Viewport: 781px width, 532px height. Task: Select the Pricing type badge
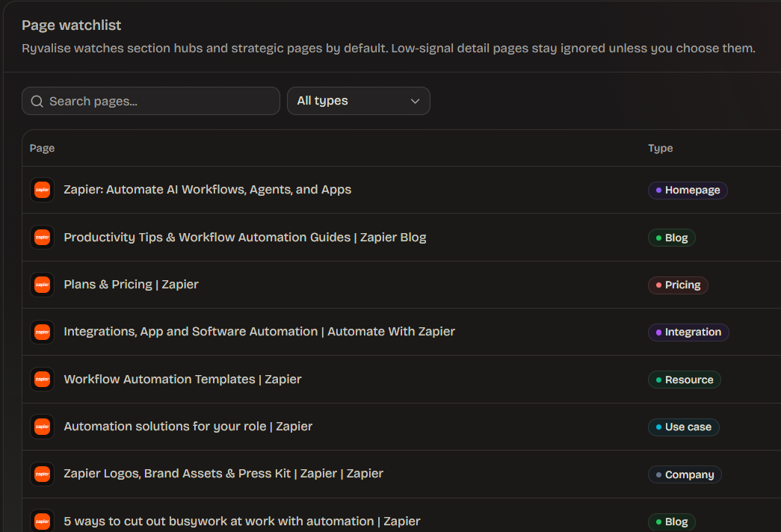(678, 285)
